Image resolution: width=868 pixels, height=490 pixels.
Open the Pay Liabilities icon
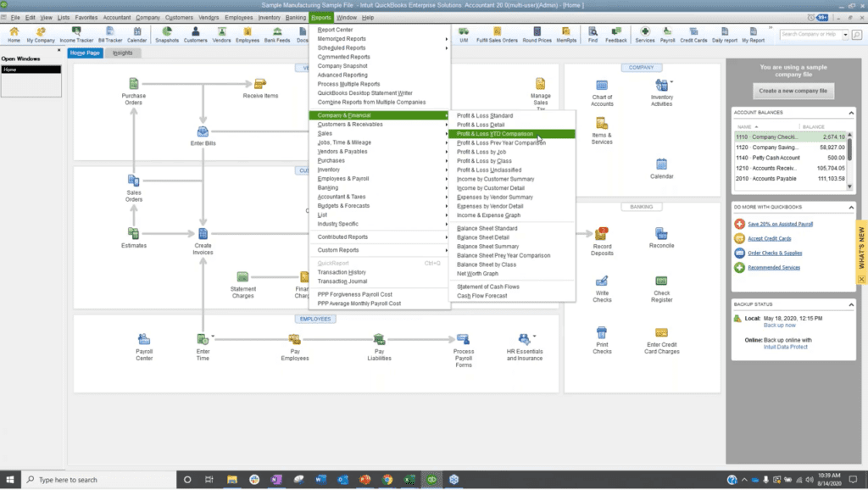tap(379, 347)
